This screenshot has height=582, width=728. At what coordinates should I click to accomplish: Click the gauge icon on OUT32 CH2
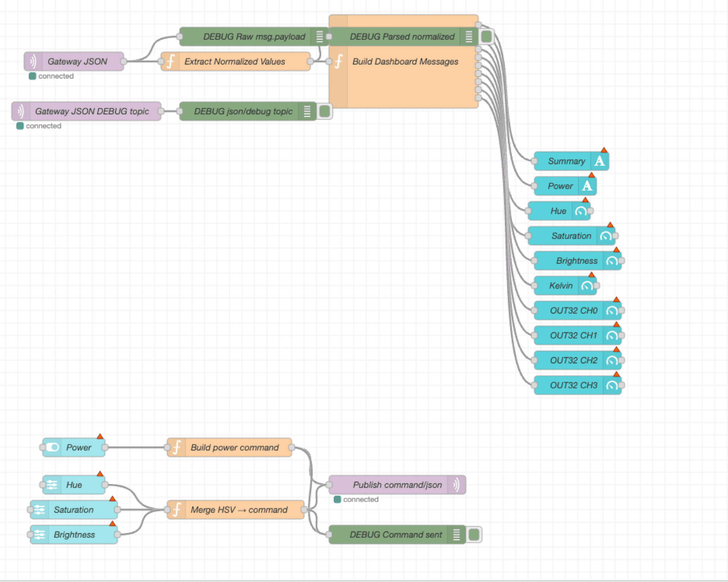[x=612, y=360]
